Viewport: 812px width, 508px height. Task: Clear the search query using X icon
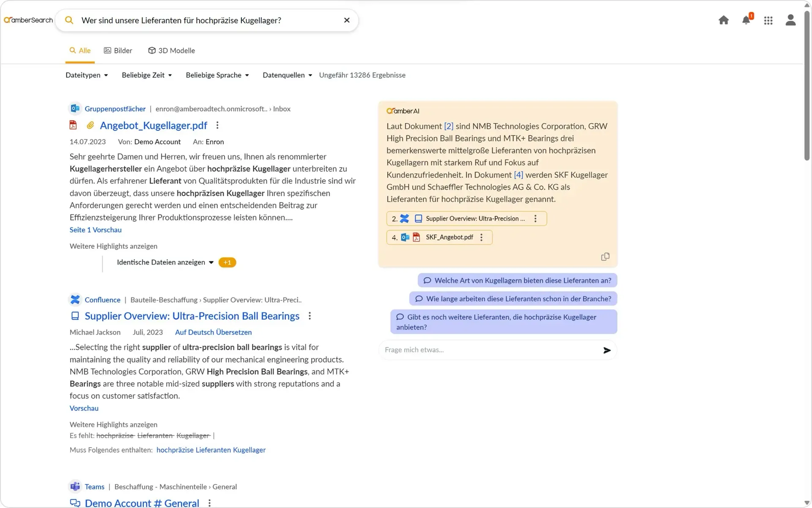click(x=347, y=20)
